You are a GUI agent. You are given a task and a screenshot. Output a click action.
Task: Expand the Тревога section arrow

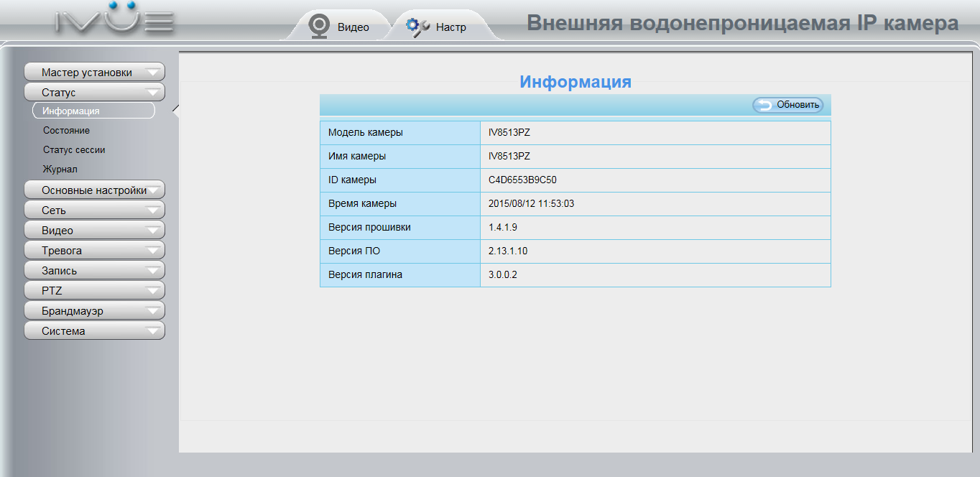[x=152, y=251]
